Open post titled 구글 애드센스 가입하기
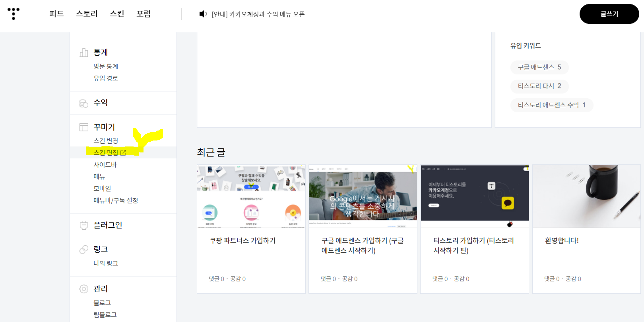Screen dimensions: 644x322 [x=363, y=246]
